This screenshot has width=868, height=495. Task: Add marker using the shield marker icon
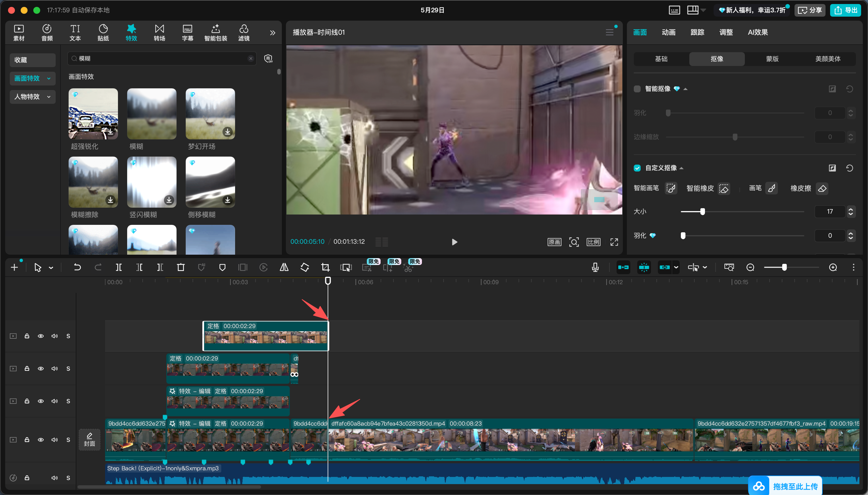coord(222,267)
